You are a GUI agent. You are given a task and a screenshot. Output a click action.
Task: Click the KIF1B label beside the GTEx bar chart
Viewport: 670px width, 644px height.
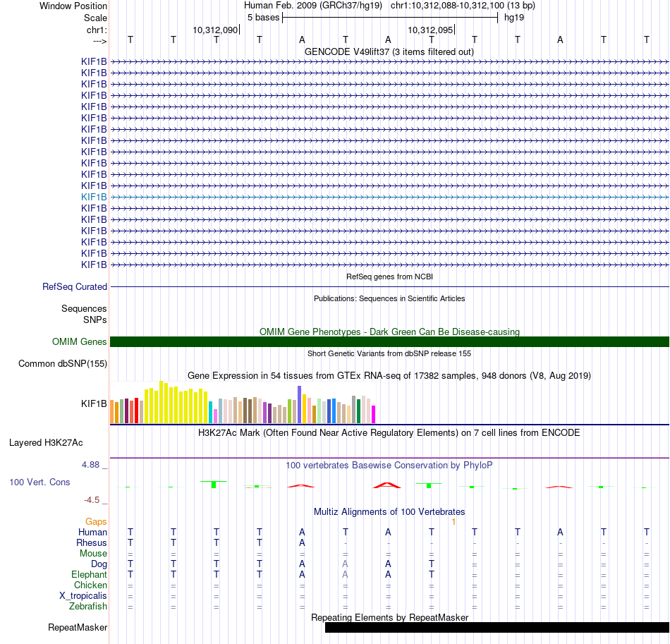94,404
